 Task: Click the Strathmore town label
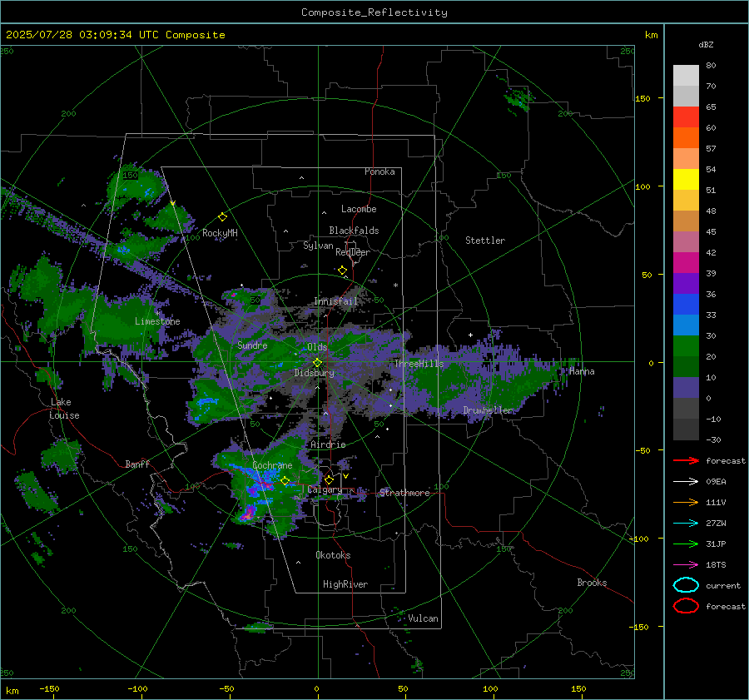click(x=404, y=493)
